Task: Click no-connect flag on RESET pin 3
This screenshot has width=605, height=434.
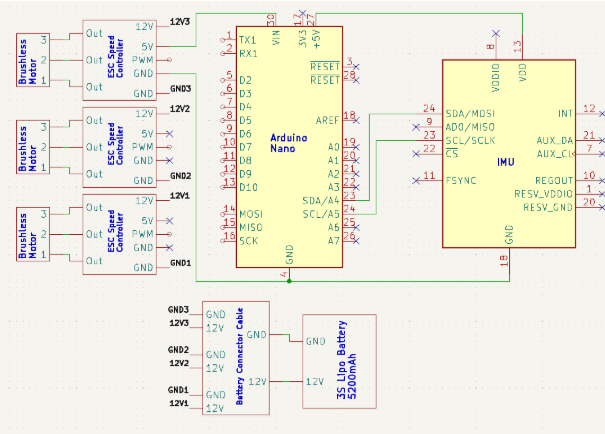Action: pyautogui.click(x=356, y=67)
